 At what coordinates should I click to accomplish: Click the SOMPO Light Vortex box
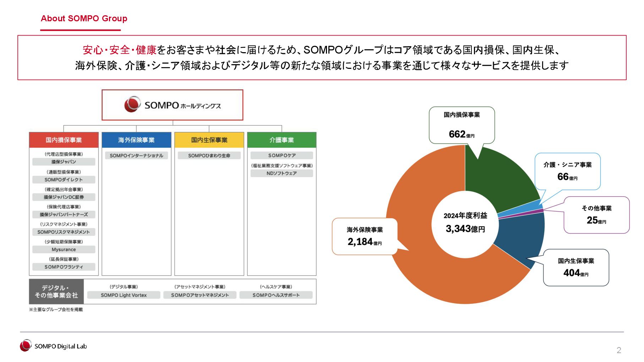point(124,295)
